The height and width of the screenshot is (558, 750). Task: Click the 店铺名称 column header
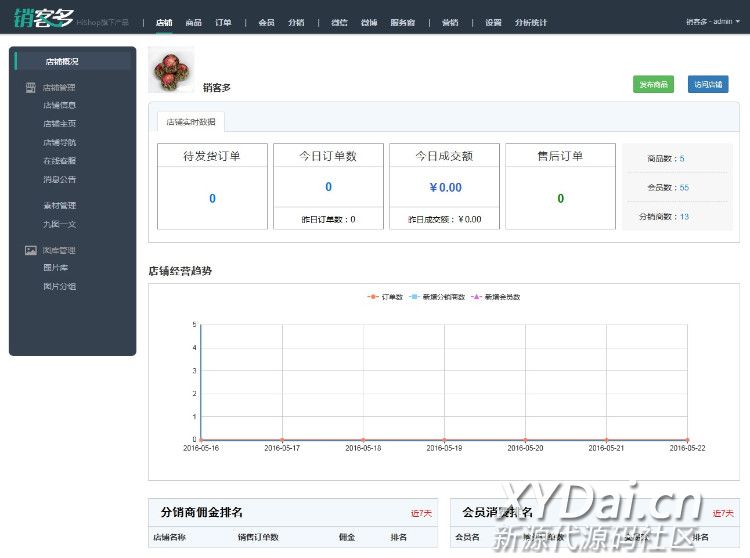[169, 537]
